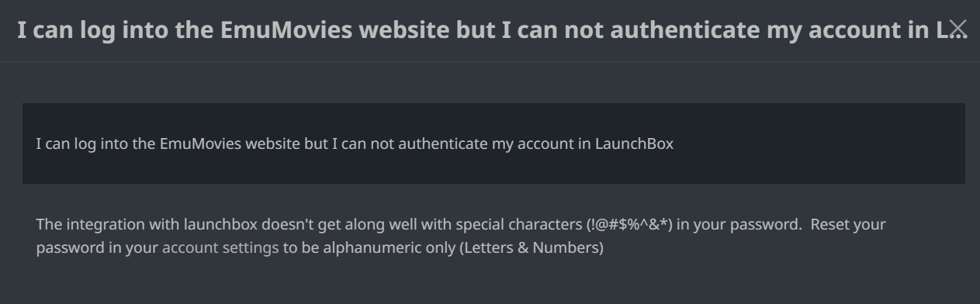The width and height of the screenshot is (980, 304).
Task: Click the bold dialog title heading
Action: click(482, 30)
